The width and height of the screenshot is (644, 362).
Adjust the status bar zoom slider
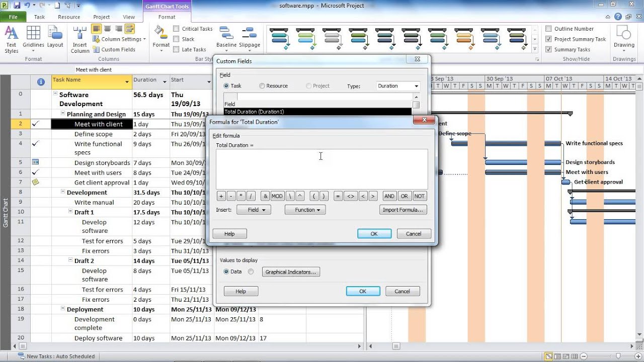[618, 356]
